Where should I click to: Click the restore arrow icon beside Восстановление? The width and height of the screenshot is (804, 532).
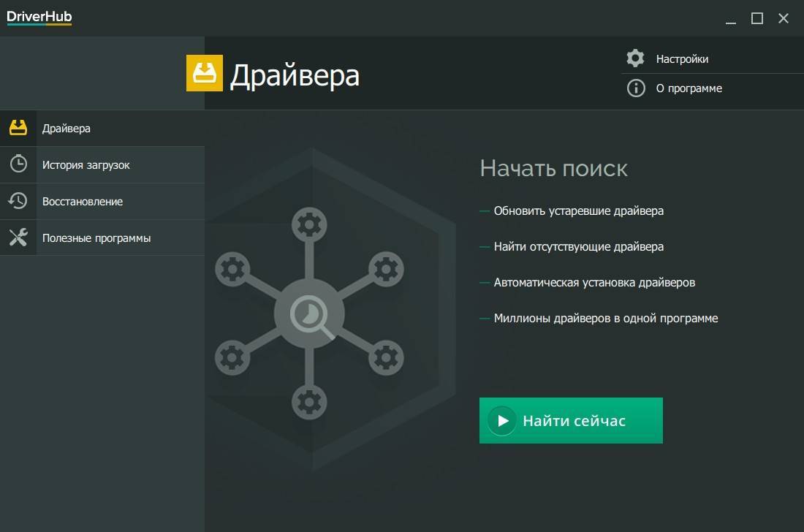[18, 201]
